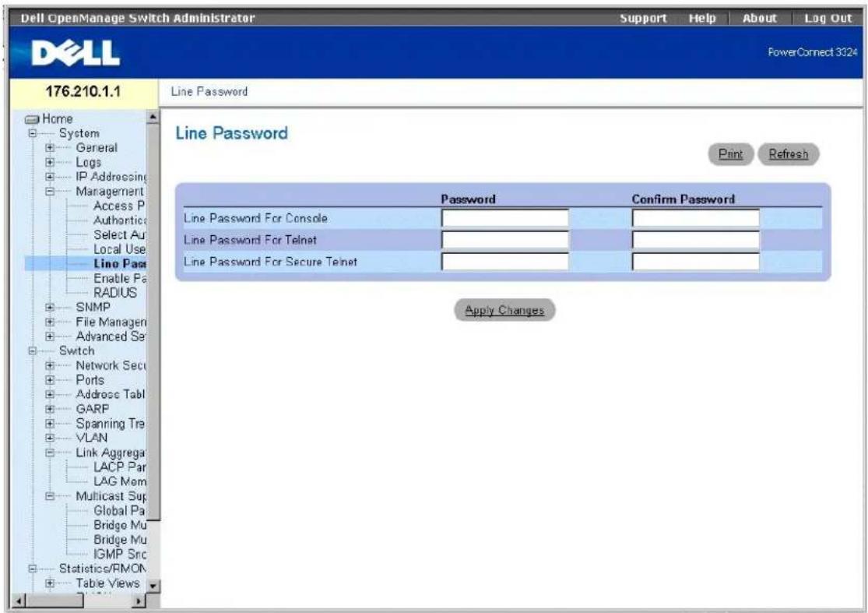Viewport: 868px width, 613px height.
Task: Expand the SNMP node
Action: coord(50,308)
